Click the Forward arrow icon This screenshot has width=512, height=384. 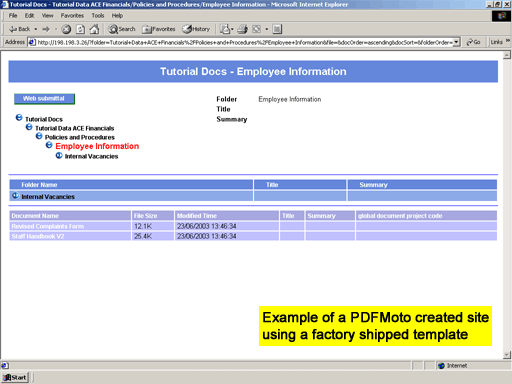(46, 29)
